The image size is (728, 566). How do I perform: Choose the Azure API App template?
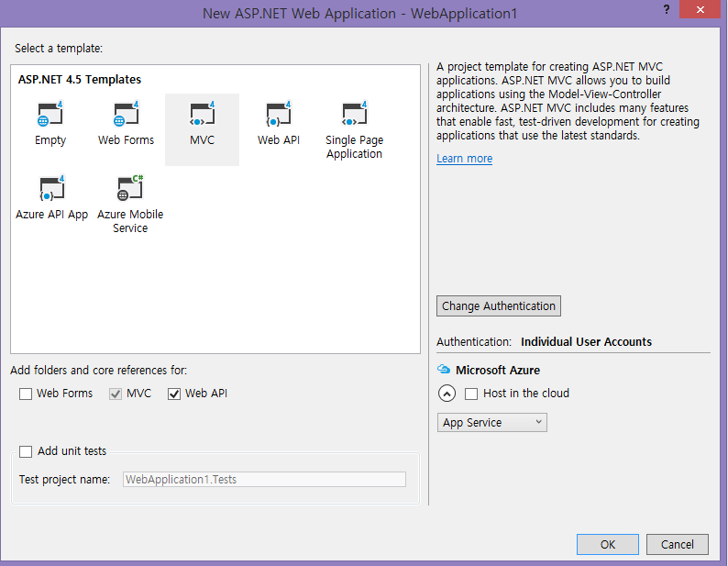(51, 189)
